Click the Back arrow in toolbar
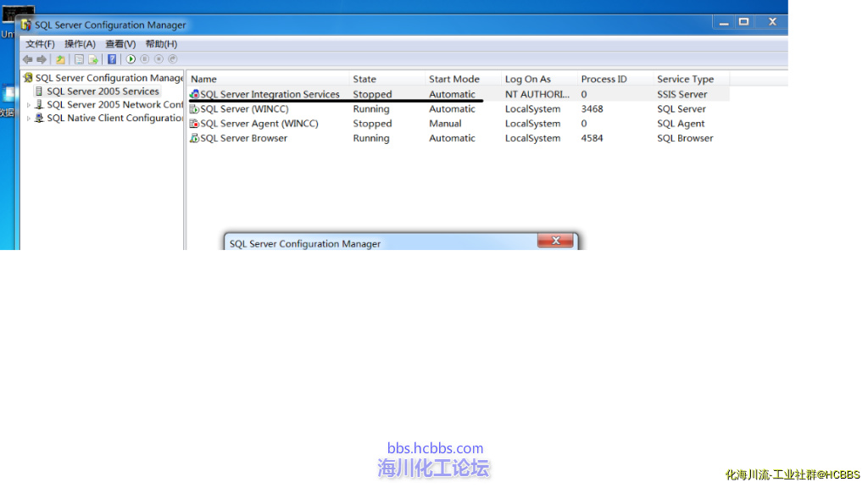The width and height of the screenshot is (868, 488). (28, 59)
